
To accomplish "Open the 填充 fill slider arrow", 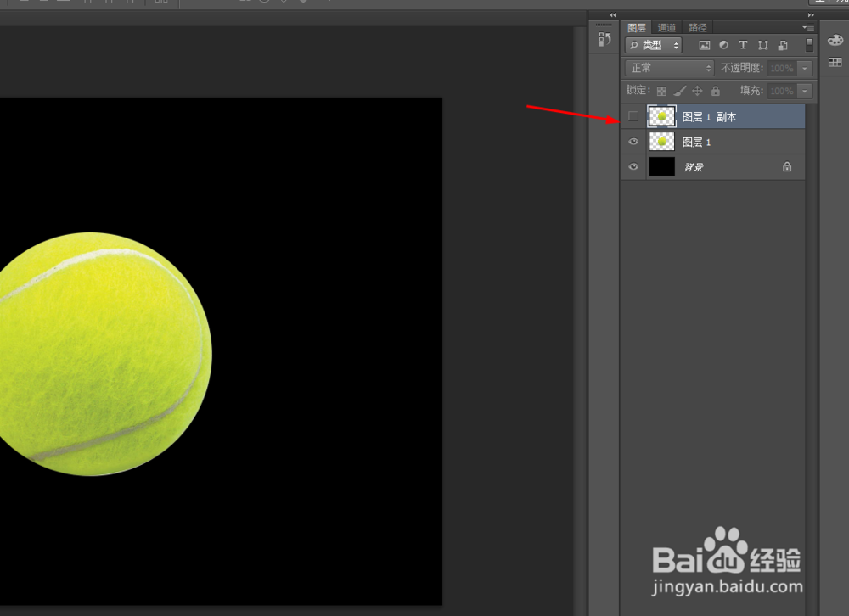I will pyautogui.click(x=805, y=91).
